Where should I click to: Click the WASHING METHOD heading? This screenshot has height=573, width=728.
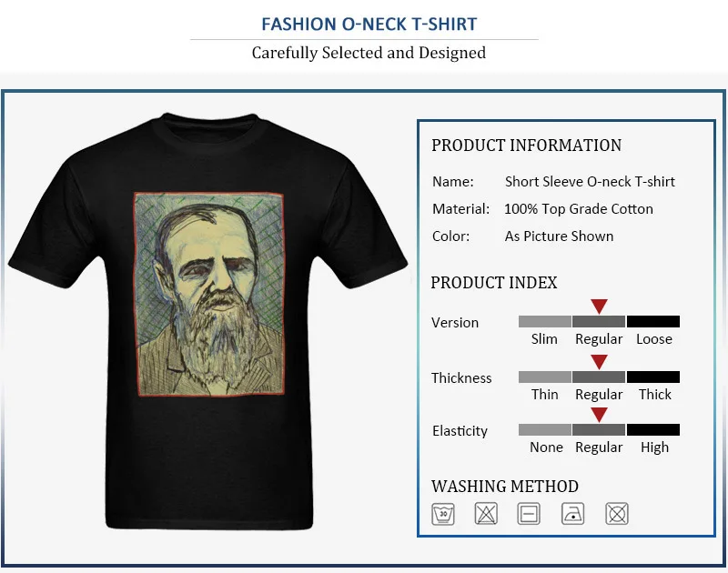tap(505, 487)
